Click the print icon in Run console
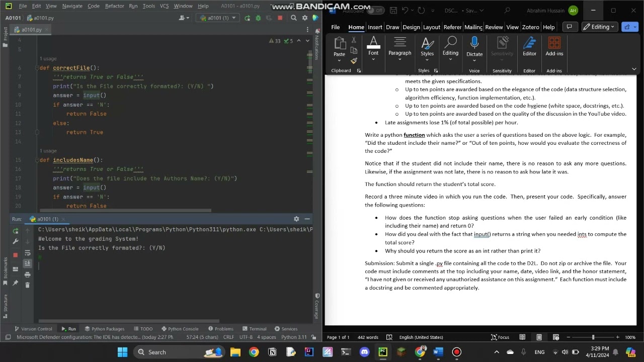This screenshot has height=362, width=644. click(27, 275)
